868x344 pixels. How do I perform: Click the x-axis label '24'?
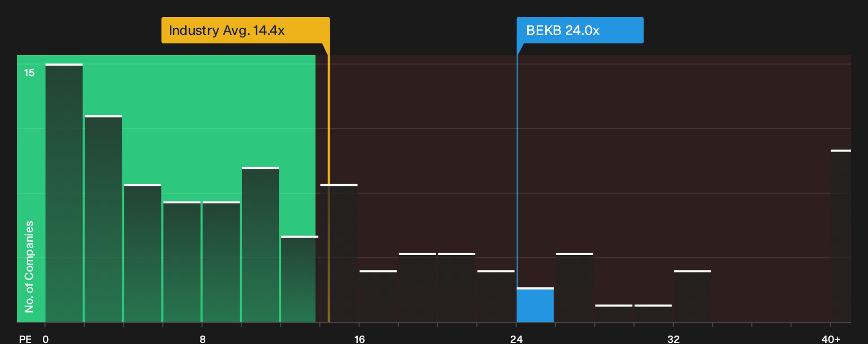pos(517,339)
